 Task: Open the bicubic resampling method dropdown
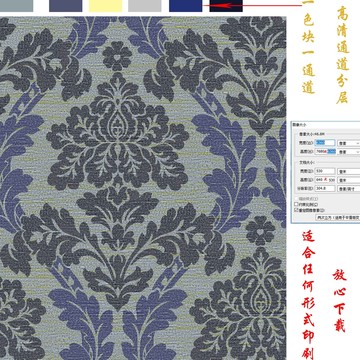338,217
